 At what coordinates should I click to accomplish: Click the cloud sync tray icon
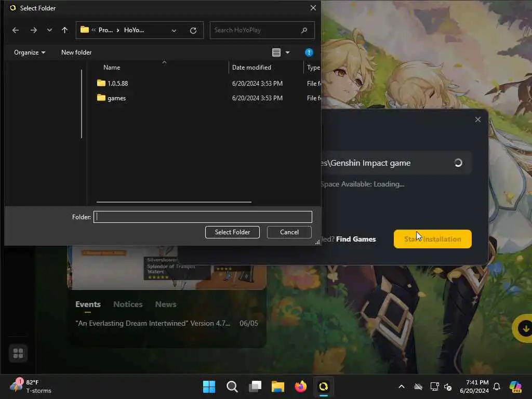click(418, 387)
